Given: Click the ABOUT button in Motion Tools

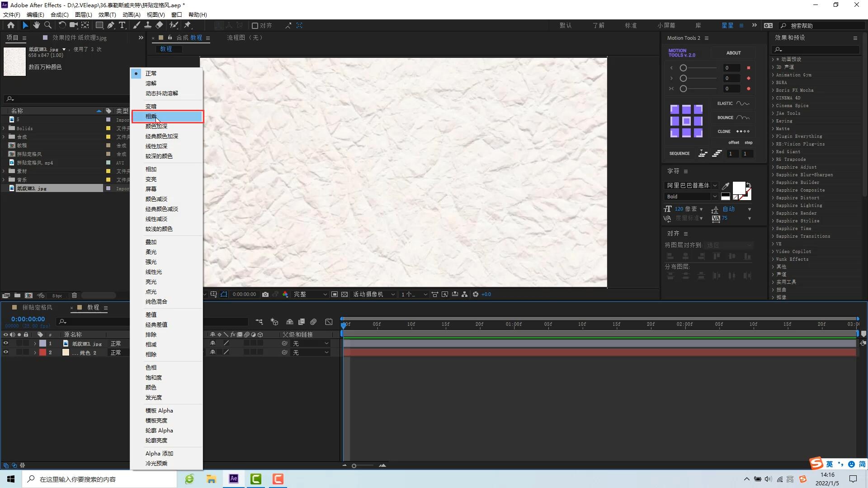Looking at the screenshot, I should click(733, 53).
